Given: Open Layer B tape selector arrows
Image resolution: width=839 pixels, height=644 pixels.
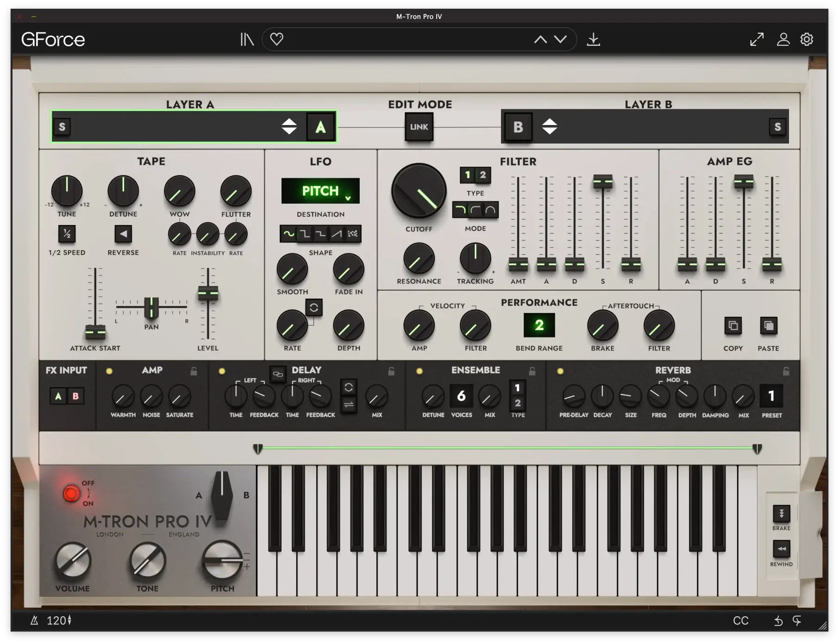Looking at the screenshot, I should [550, 126].
